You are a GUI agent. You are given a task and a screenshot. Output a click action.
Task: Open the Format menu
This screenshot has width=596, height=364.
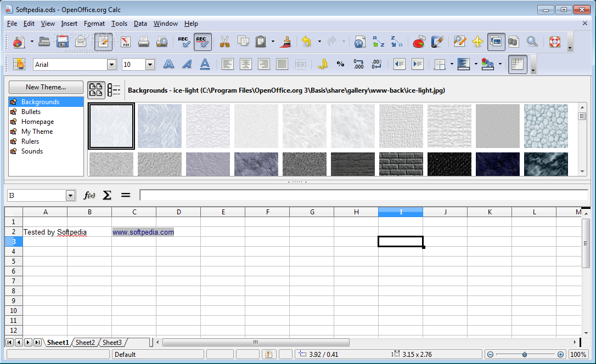click(94, 24)
